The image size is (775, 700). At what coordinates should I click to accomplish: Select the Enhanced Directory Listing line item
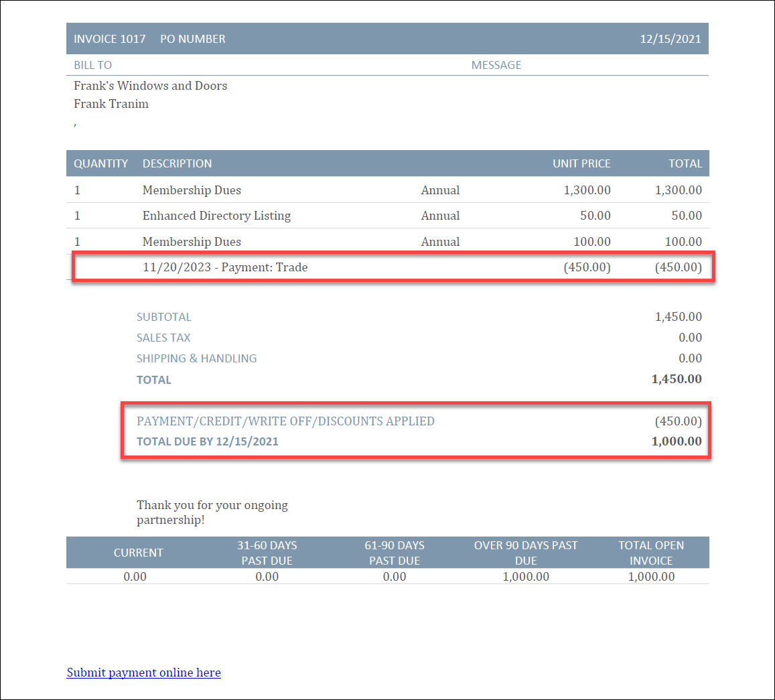pyautogui.click(x=216, y=216)
